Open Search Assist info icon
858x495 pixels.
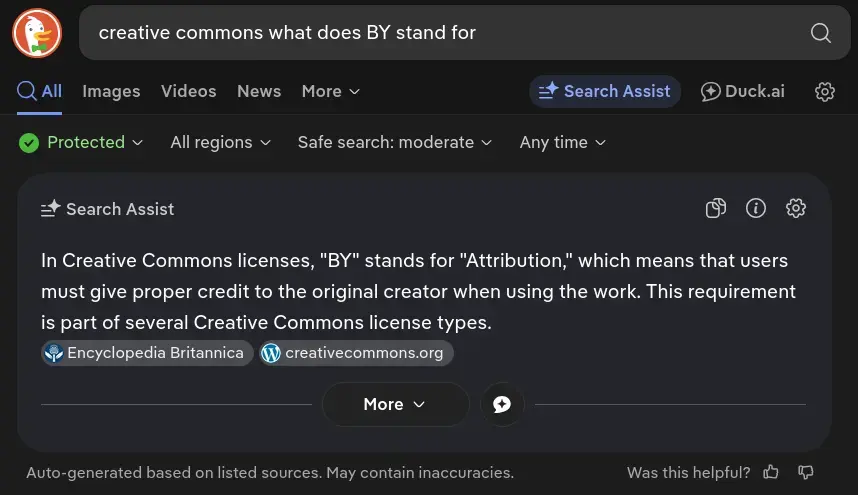point(756,208)
